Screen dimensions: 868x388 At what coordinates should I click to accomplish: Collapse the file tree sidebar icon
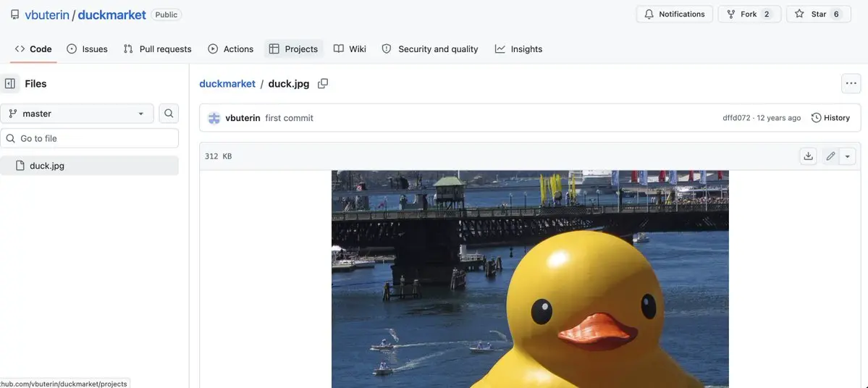click(x=10, y=83)
